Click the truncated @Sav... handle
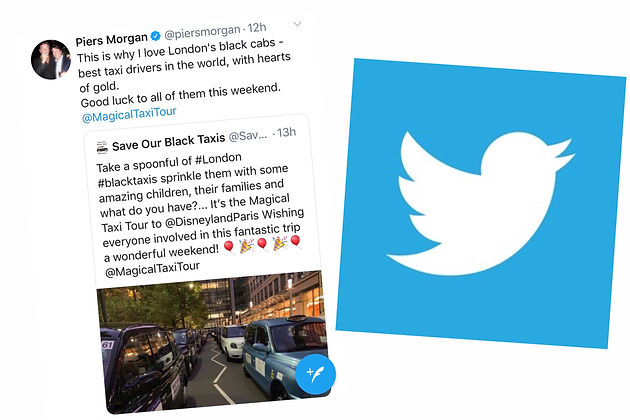Viewport: 630px width, 420px height. (x=248, y=136)
